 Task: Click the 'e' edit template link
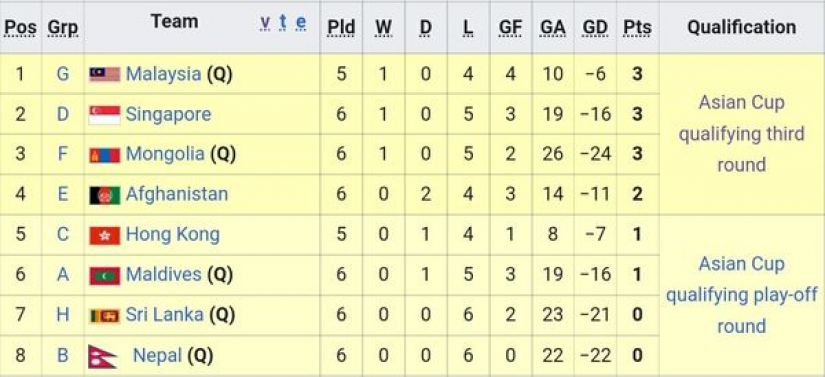coord(301,22)
